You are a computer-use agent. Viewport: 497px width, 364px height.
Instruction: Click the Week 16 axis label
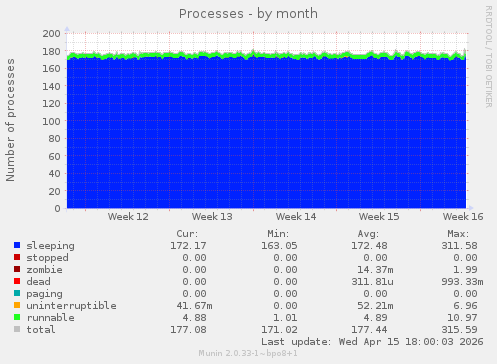[x=463, y=217]
